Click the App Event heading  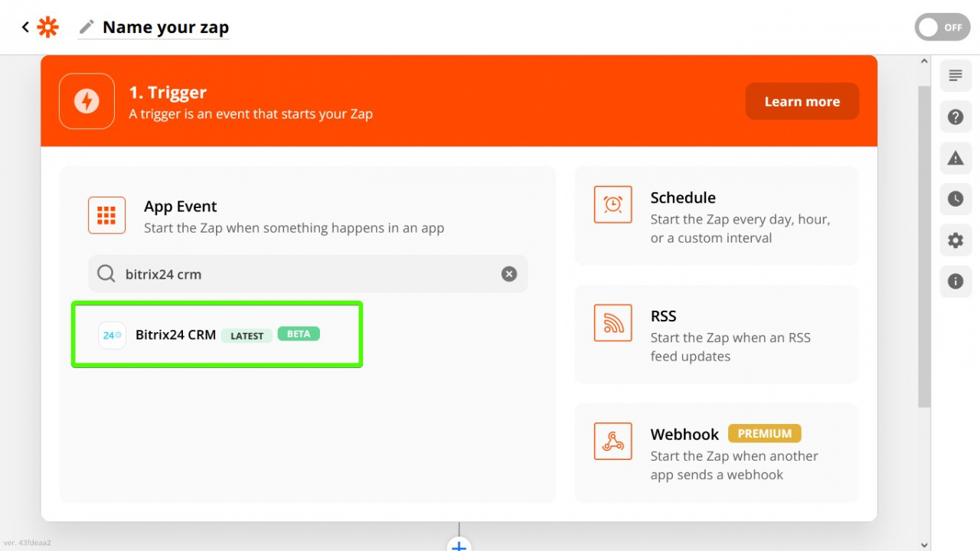(181, 207)
